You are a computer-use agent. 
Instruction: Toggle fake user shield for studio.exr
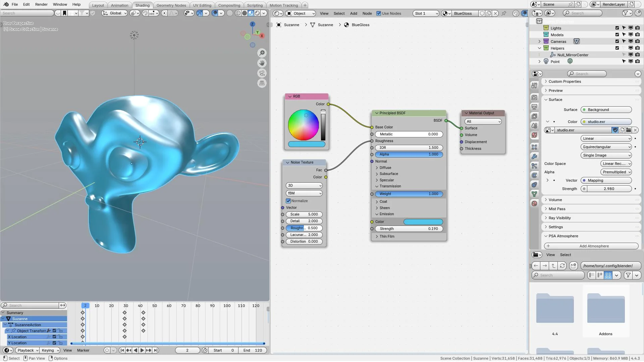tap(615, 130)
